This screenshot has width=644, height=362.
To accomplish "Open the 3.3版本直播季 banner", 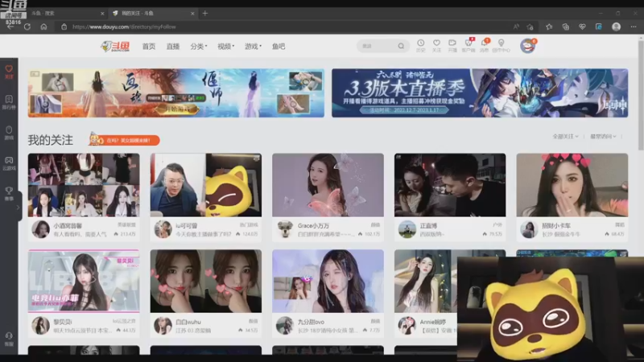I will coord(480,93).
